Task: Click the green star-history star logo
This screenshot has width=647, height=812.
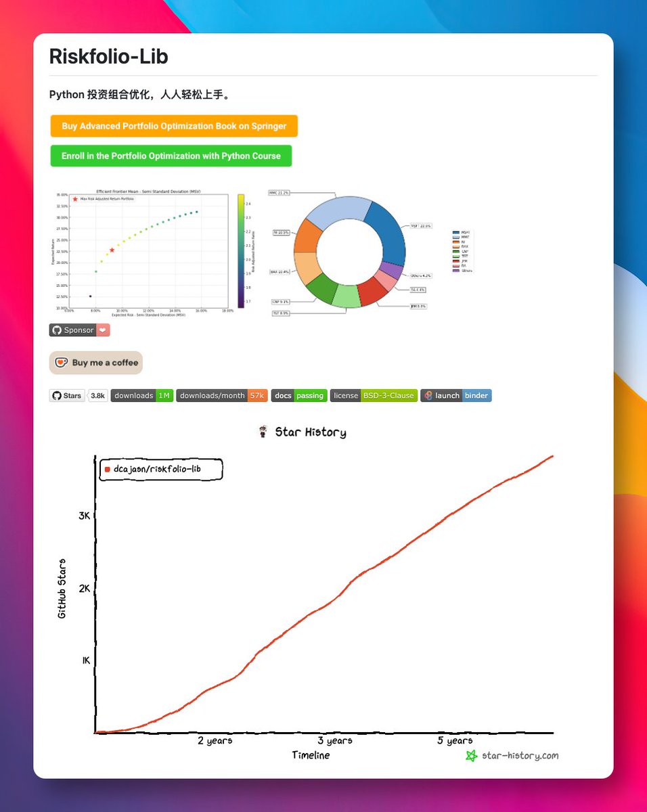Action: click(472, 756)
